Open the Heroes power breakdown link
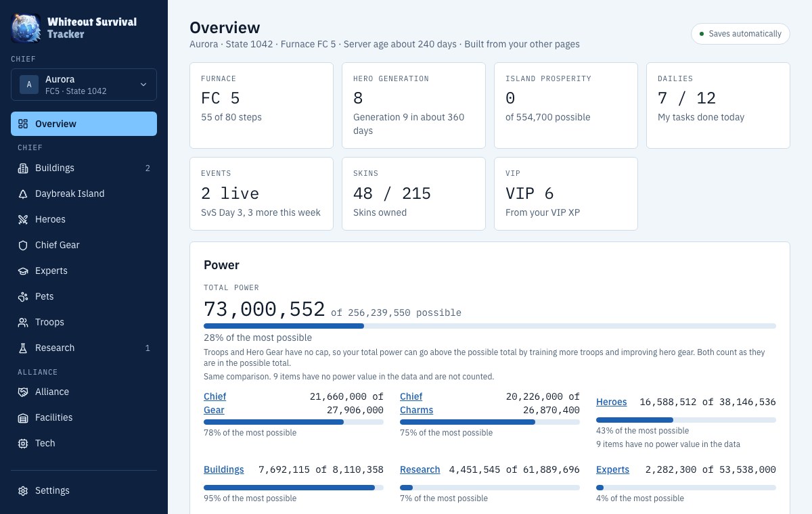The image size is (812, 514). pos(612,402)
